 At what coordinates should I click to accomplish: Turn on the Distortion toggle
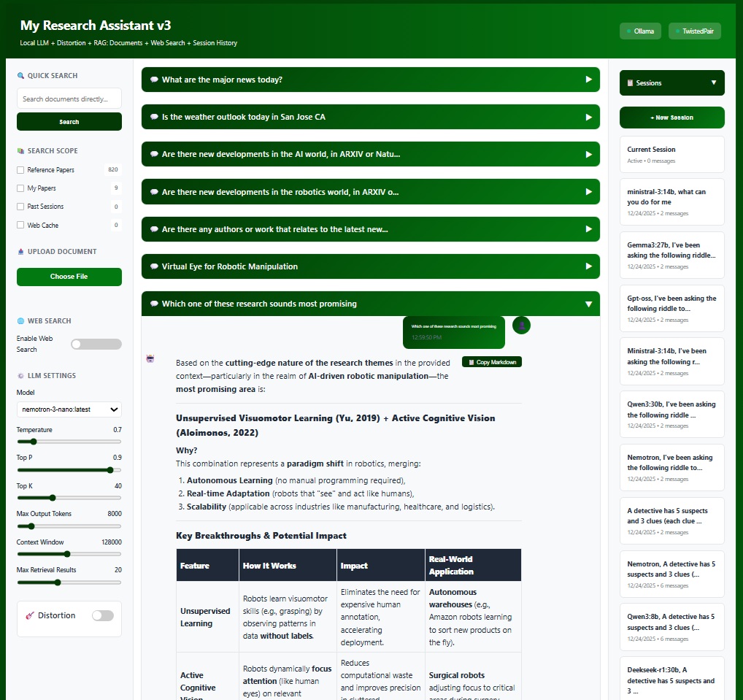[102, 615]
